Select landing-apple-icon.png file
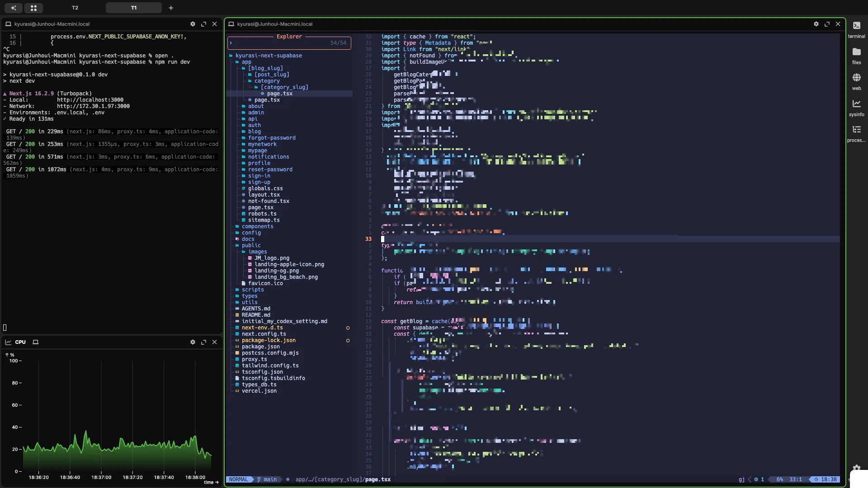The height and width of the screenshot is (488, 868). [x=289, y=264]
